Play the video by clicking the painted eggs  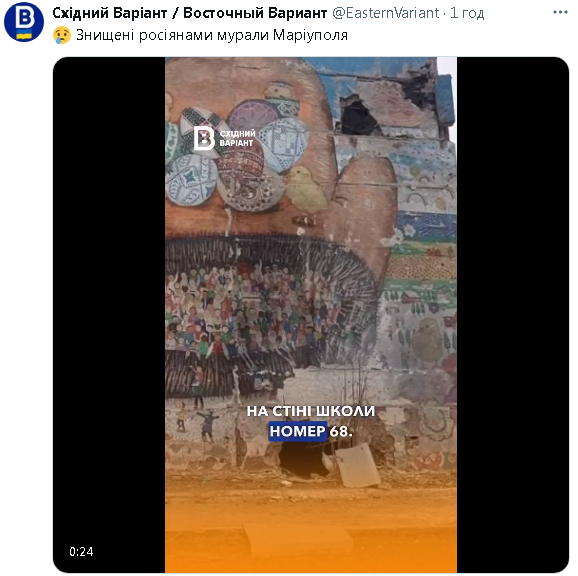point(236,155)
